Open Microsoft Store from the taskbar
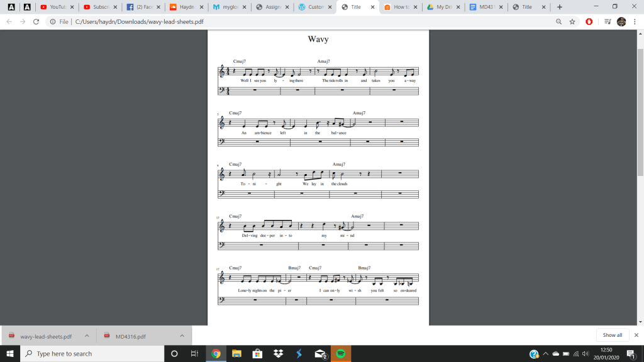 (257, 353)
